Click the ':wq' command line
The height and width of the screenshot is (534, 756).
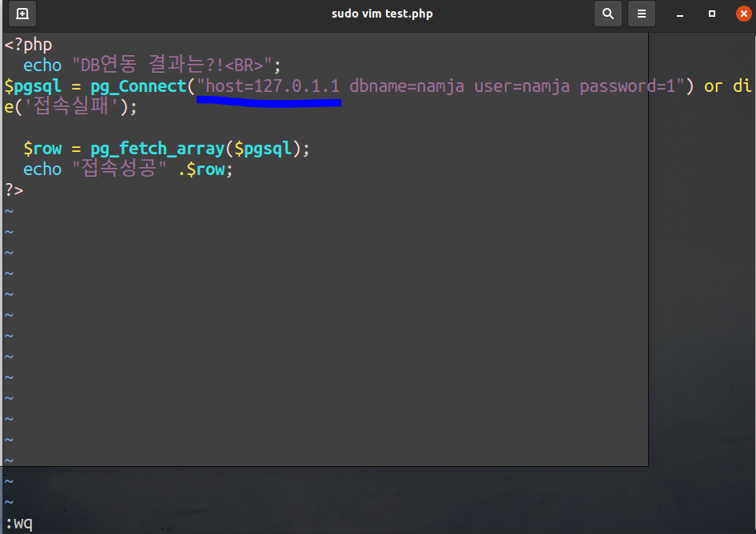[19, 523]
